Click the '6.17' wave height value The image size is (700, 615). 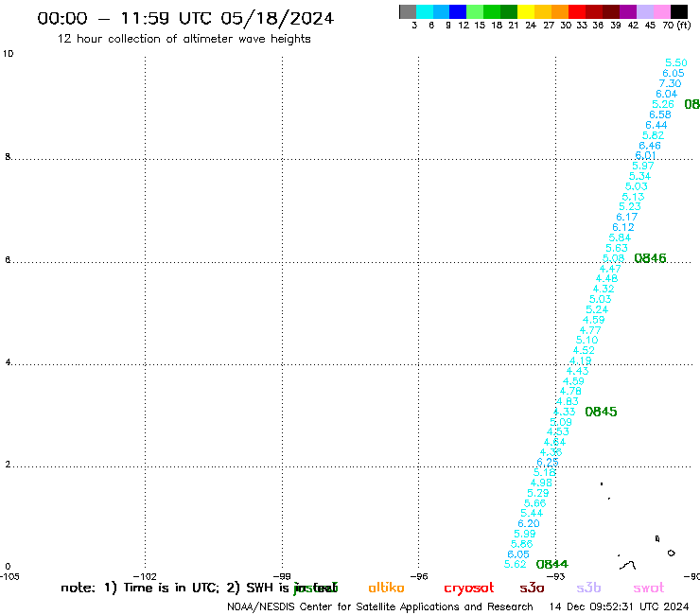pos(627,217)
